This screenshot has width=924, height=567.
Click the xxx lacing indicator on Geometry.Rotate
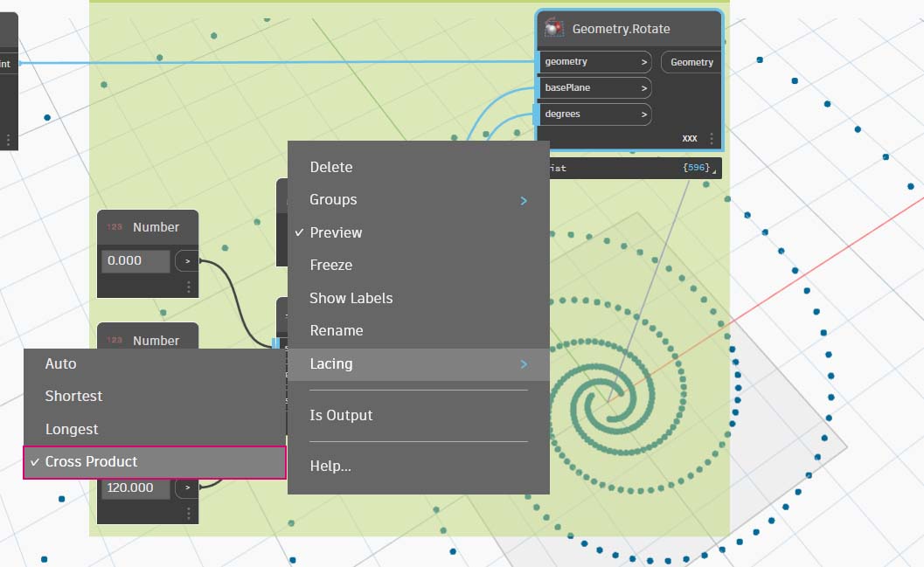point(690,139)
